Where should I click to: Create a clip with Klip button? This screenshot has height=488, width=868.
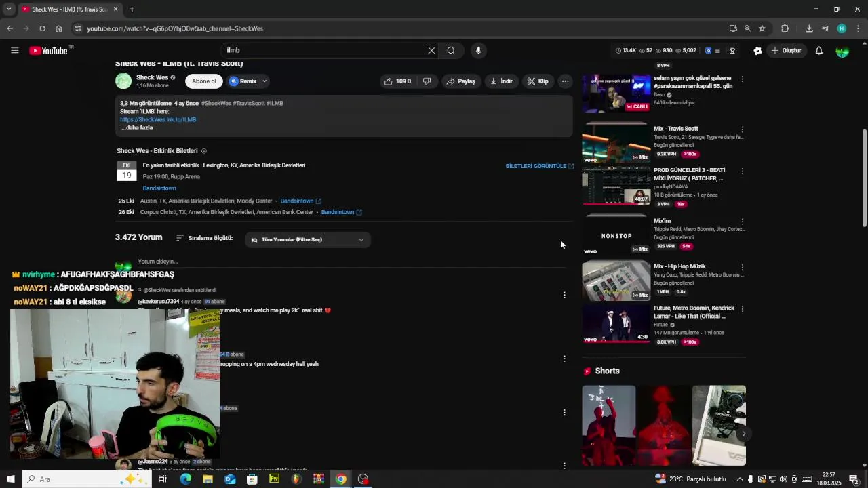(x=538, y=81)
